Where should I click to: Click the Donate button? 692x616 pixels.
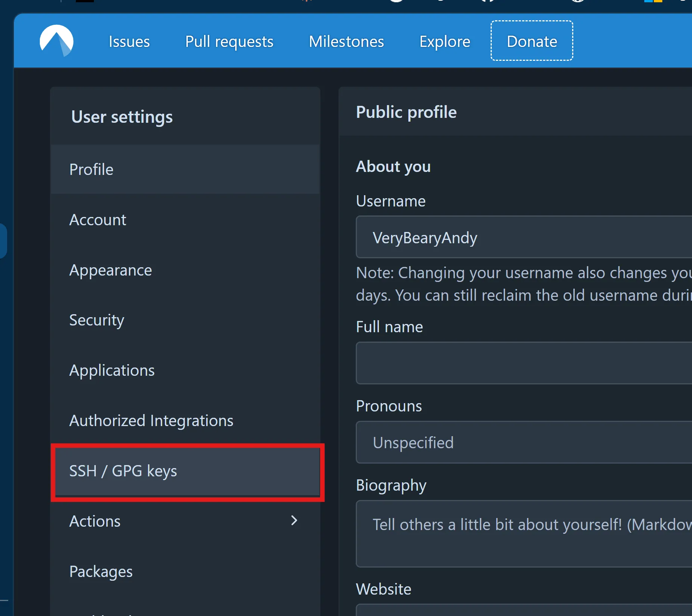[532, 41]
